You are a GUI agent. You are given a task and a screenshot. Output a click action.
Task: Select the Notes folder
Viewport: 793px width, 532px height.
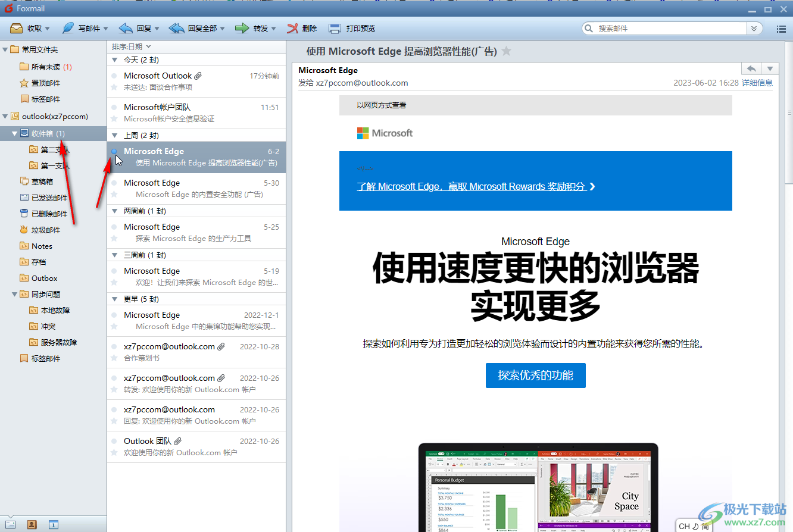point(36,246)
